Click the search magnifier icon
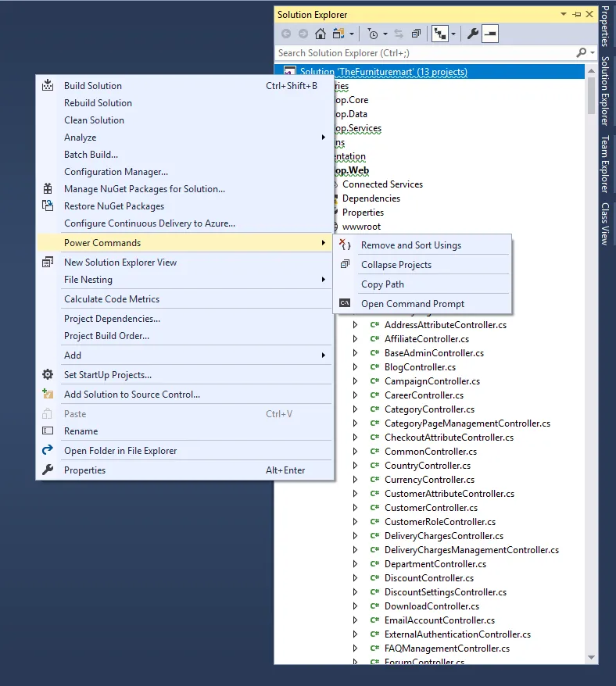 pyautogui.click(x=582, y=53)
